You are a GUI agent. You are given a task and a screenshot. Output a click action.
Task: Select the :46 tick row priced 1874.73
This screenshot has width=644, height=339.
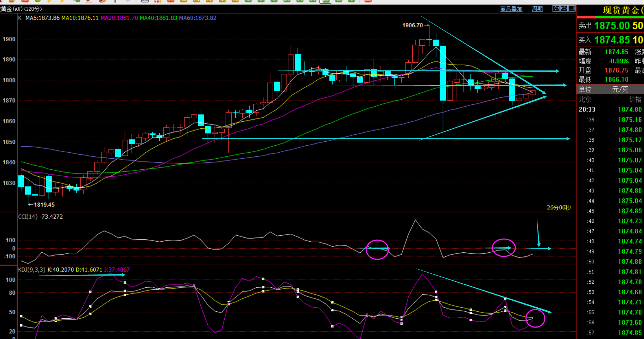point(610,221)
